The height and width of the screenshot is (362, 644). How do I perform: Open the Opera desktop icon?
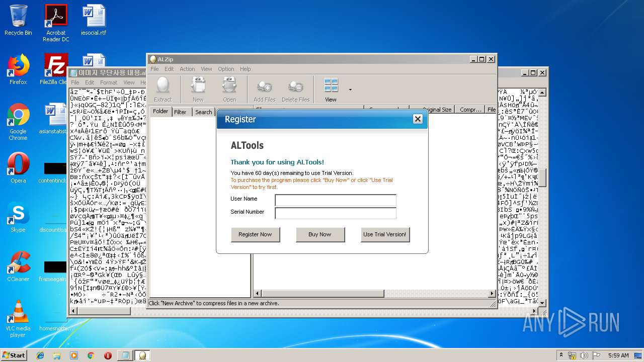click(18, 168)
